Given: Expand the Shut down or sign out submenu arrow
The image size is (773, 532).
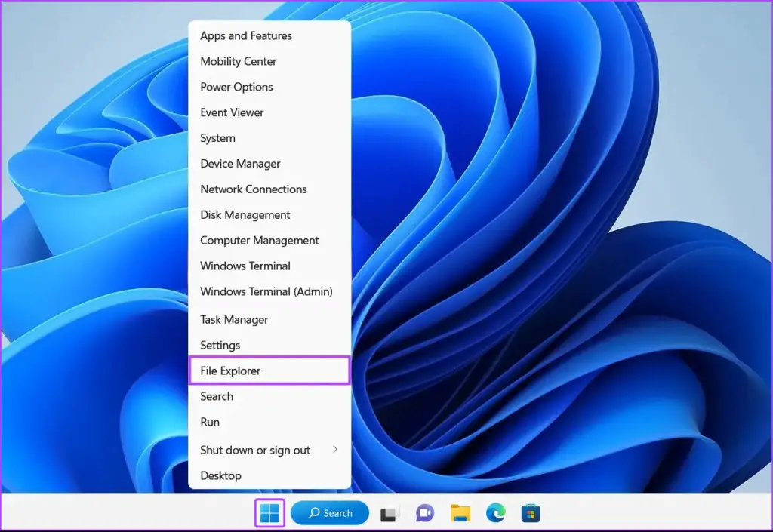Looking at the screenshot, I should coord(335,450).
